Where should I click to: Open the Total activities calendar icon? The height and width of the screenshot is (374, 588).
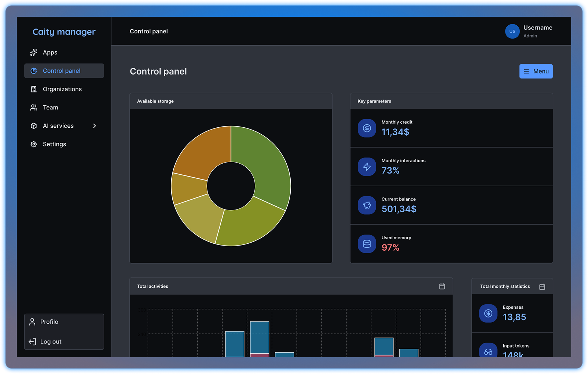click(442, 286)
